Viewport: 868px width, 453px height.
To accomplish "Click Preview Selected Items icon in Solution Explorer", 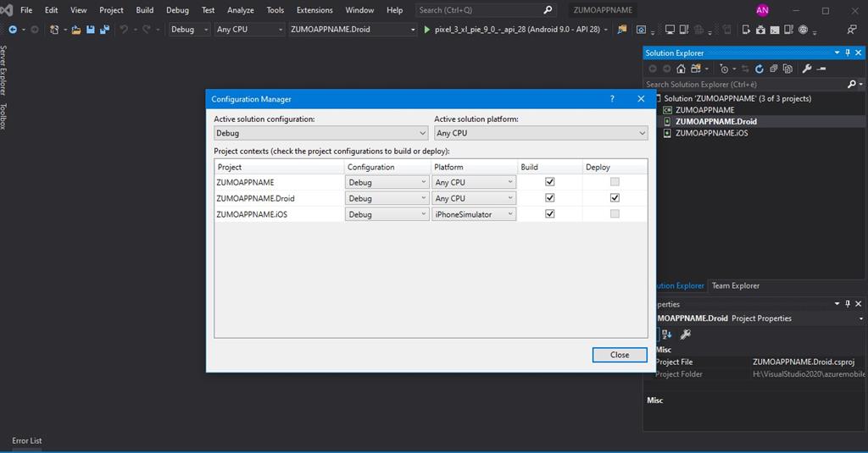I will coord(821,69).
